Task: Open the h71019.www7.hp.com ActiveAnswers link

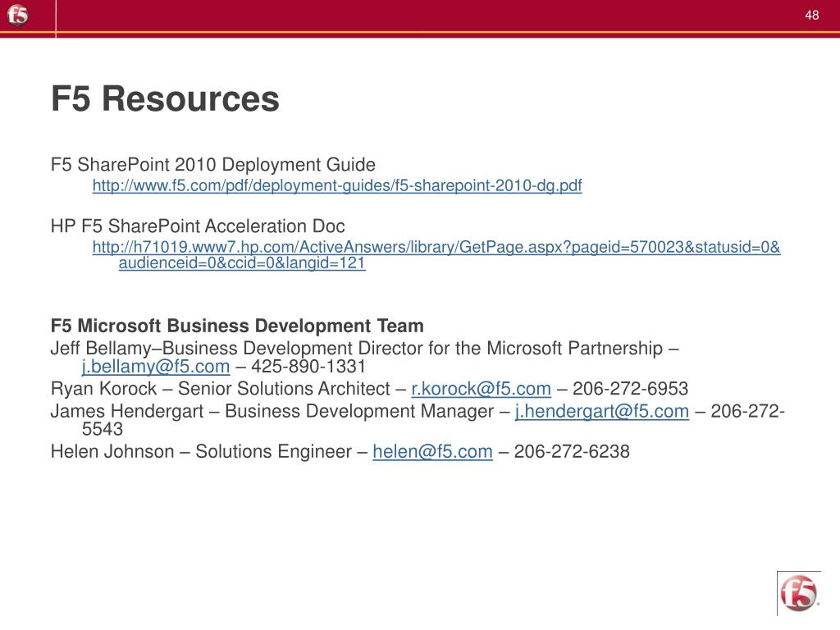Action: pyautogui.click(x=436, y=255)
